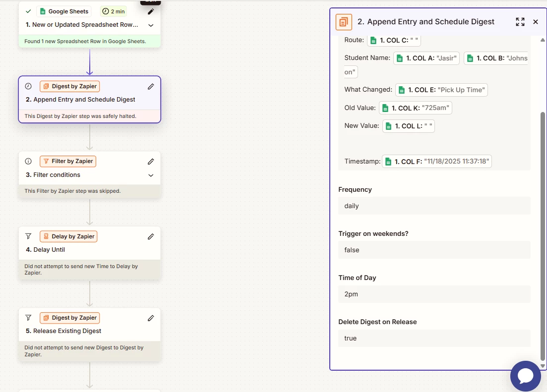Screen dimensions: 547x392
Task: Click the COL F timestamp data pill
Action: pyautogui.click(x=437, y=162)
